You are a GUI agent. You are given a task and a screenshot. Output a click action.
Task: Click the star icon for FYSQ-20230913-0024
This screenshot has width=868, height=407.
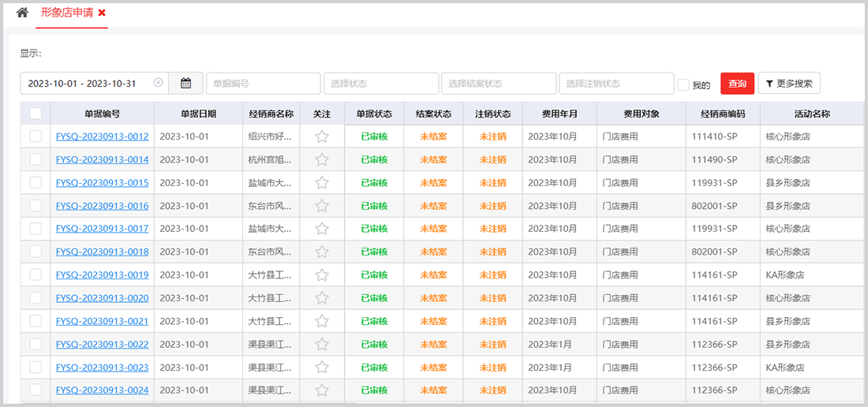[x=322, y=390]
